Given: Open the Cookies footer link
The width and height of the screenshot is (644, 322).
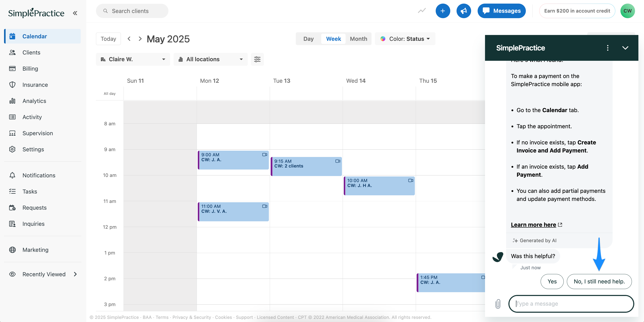Looking at the screenshot, I should click(224, 317).
